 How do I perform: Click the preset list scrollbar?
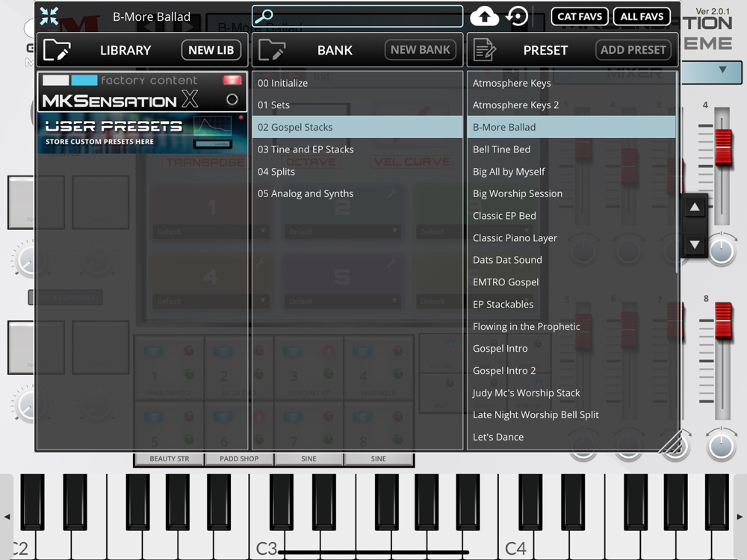pos(677,172)
